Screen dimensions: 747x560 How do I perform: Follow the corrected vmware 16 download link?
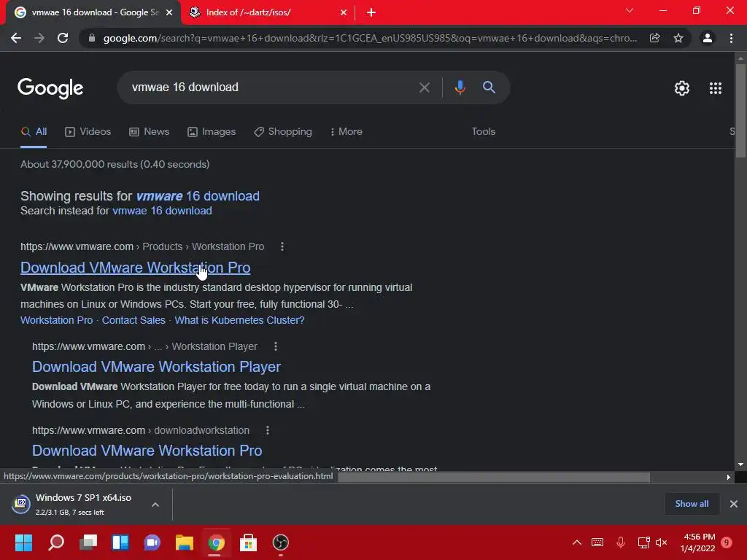click(x=198, y=196)
